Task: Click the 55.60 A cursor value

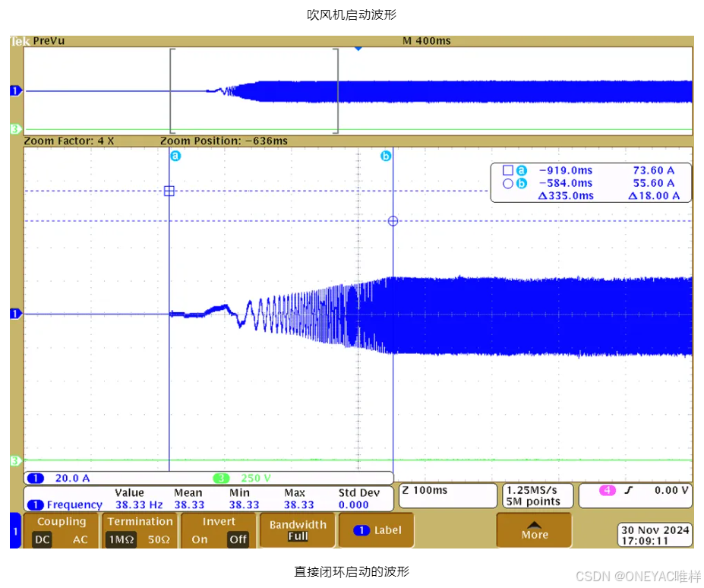Action: point(654,183)
